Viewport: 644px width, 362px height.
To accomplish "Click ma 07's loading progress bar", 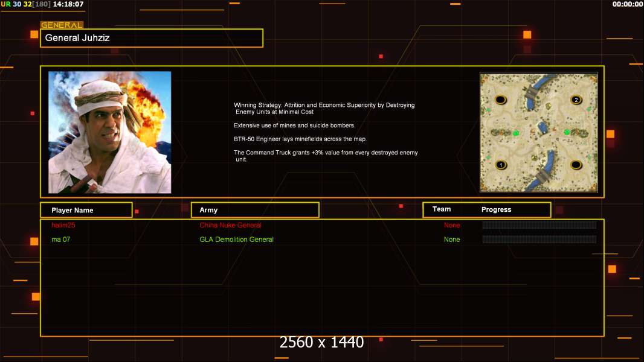I will 539,239.
